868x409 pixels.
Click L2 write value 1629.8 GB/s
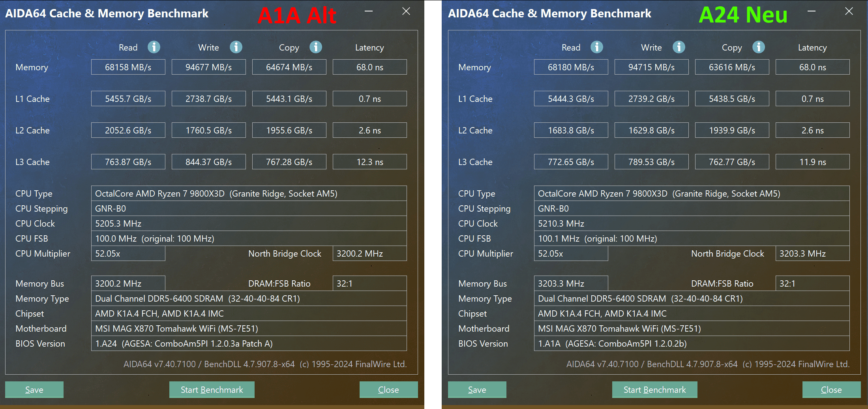point(652,130)
